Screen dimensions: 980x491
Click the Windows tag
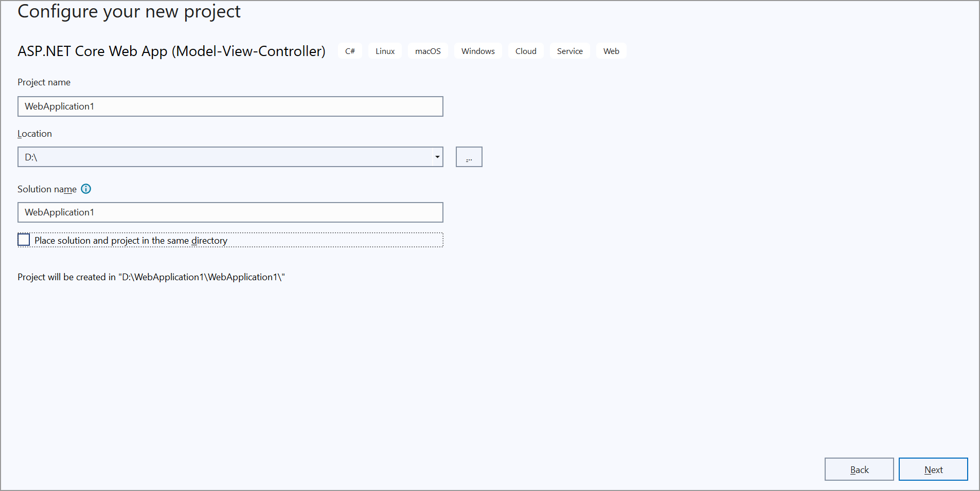click(x=478, y=51)
